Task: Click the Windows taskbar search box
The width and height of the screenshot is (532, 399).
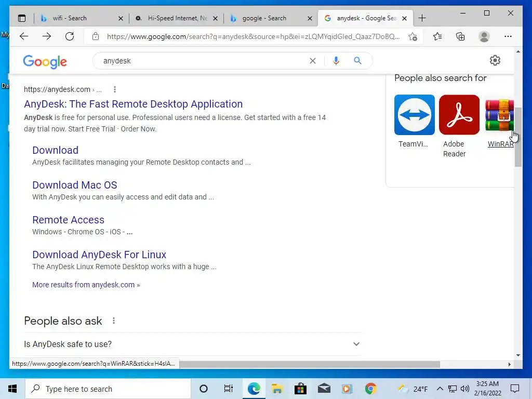Action: click(x=108, y=389)
